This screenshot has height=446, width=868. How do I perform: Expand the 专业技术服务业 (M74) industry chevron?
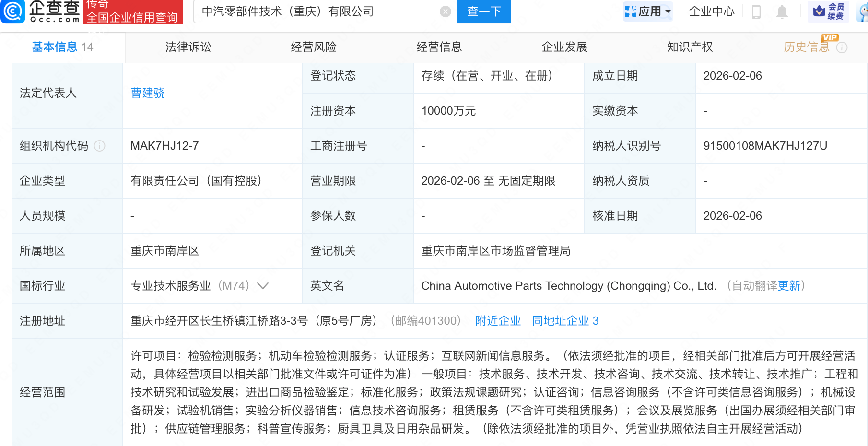coord(263,286)
